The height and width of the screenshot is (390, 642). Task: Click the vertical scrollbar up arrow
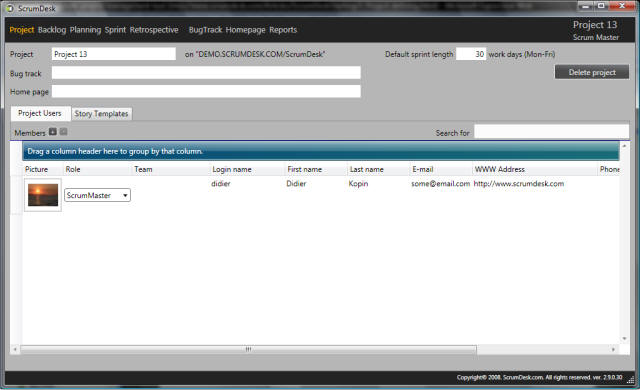click(x=624, y=146)
